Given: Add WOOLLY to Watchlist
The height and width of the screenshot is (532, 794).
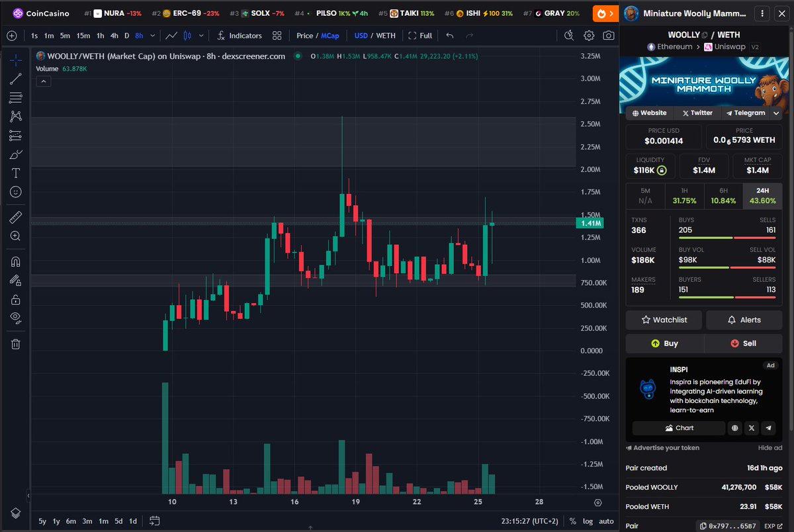Looking at the screenshot, I should pyautogui.click(x=664, y=320).
